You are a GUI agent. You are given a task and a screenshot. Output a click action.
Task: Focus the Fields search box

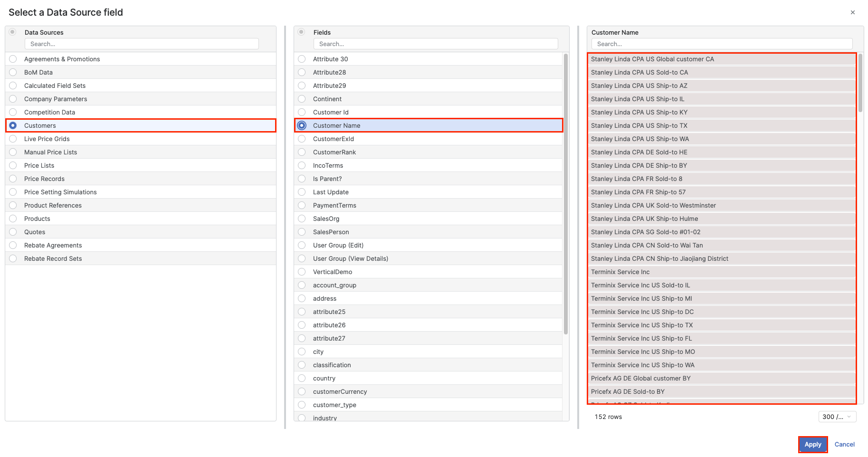(x=435, y=44)
